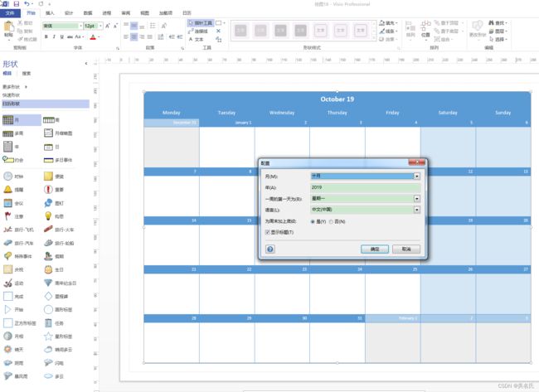The height and width of the screenshot is (392, 539).
Task: Select the Moon phase (月相) shape
Action: pos(13,336)
